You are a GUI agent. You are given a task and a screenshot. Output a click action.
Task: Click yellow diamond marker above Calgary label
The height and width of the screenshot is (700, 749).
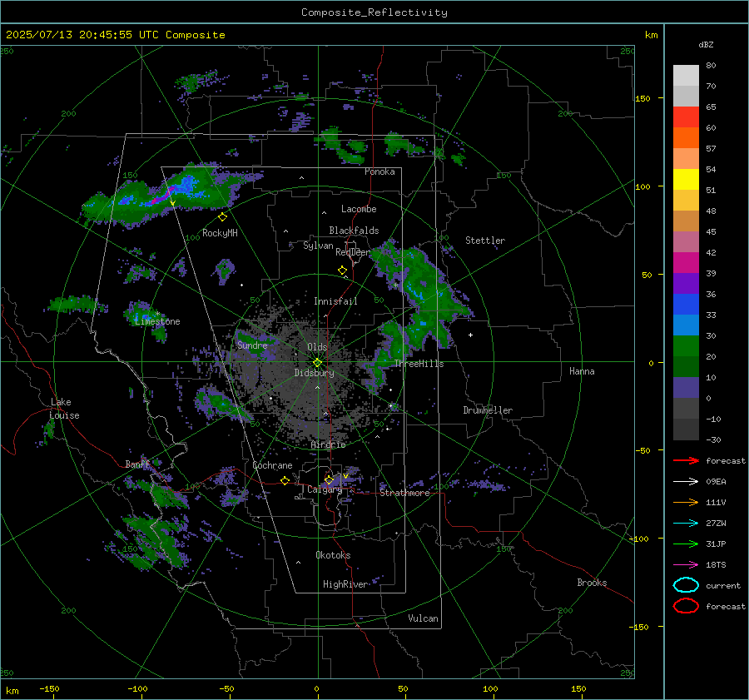tap(329, 479)
